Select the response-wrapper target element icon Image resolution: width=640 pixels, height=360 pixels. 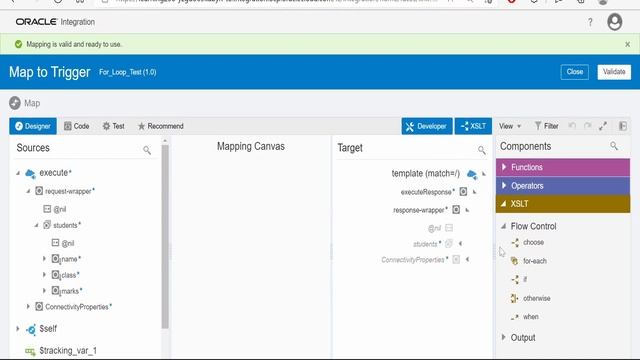pos(456,209)
